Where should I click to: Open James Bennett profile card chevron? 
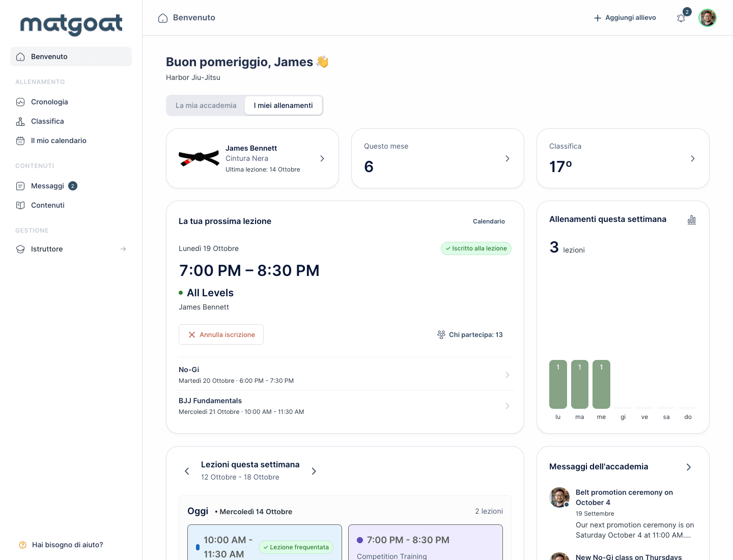pyautogui.click(x=322, y=158)
